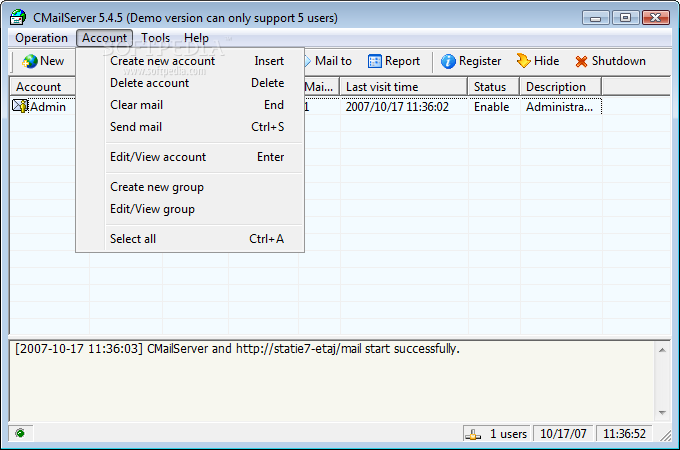The height and width of the screenshot is (450, 680).
Task: Click log pane scroll up arrow
Action: point(662,350)
